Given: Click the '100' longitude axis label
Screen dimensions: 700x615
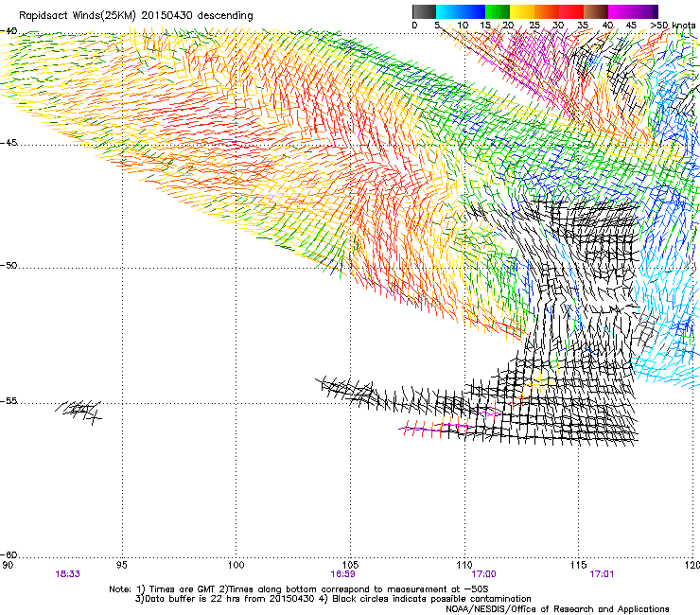Looking at the screenshot, I should 236,566.
